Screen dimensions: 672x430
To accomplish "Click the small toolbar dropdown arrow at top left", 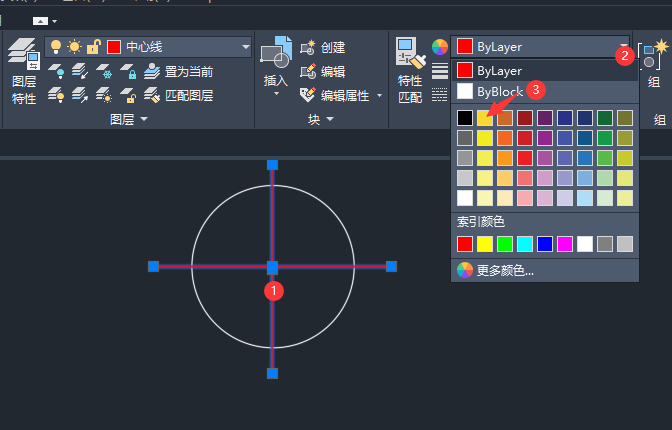I will point(54,21).
